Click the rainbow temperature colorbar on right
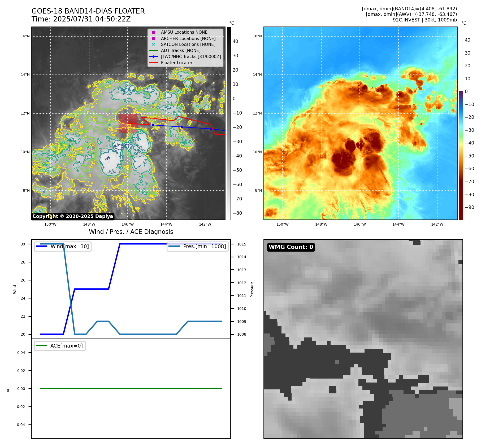The width and height of the screenshot is (481, 448). pos(461,123)
